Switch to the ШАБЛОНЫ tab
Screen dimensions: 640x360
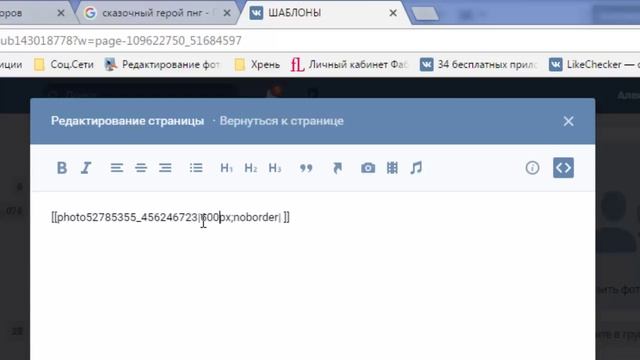click(322, 13)
